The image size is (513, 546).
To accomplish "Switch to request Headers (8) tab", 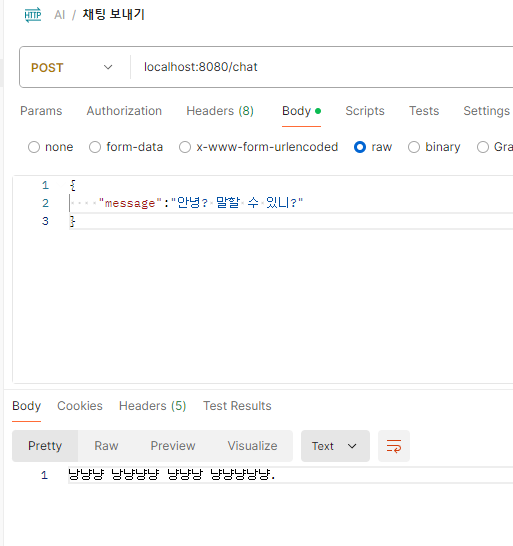I will coord(220,111).
